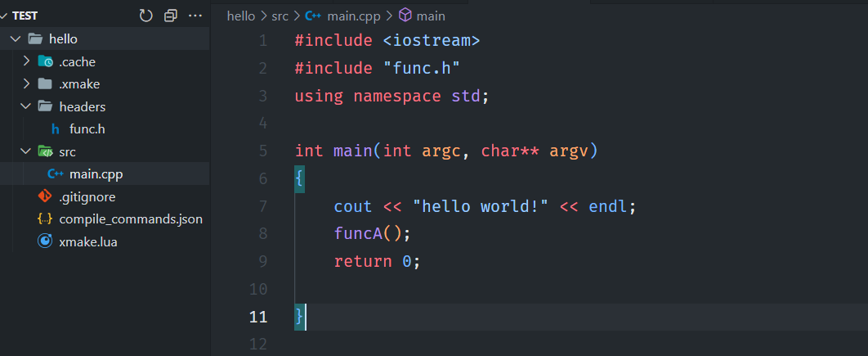Viewport: 868px width, 356px height.
Task: Open compile_commands.json file
Action: [131, 219]
